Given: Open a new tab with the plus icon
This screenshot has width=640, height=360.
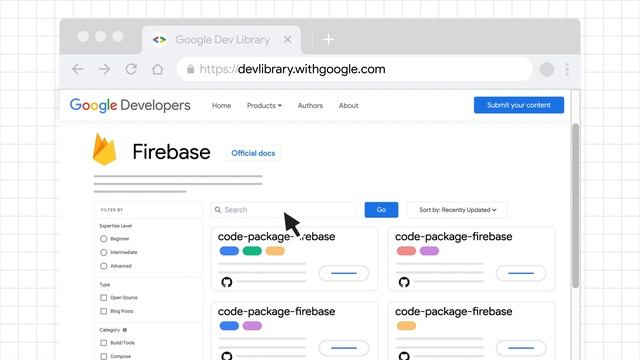Looking at the screenshot, I should point(329,40).
